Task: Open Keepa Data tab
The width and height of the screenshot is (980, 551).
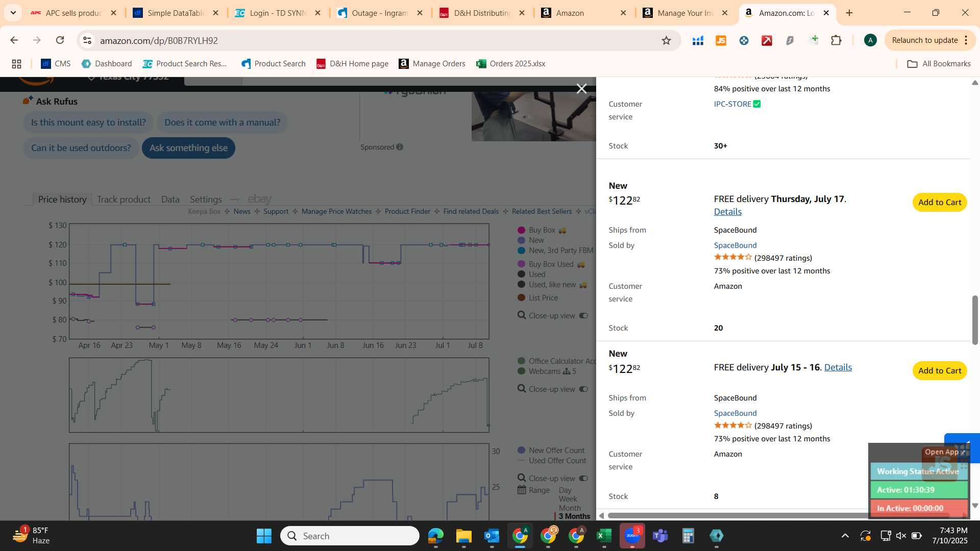Action: tap(170, 199)
